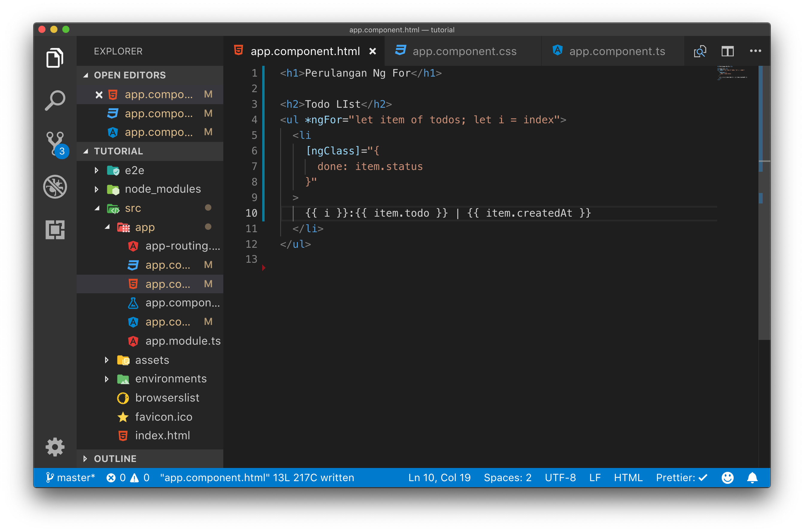Close app.component.html in Open Editors list
Viewport: 804px width, 532px height.
[99, 95]
